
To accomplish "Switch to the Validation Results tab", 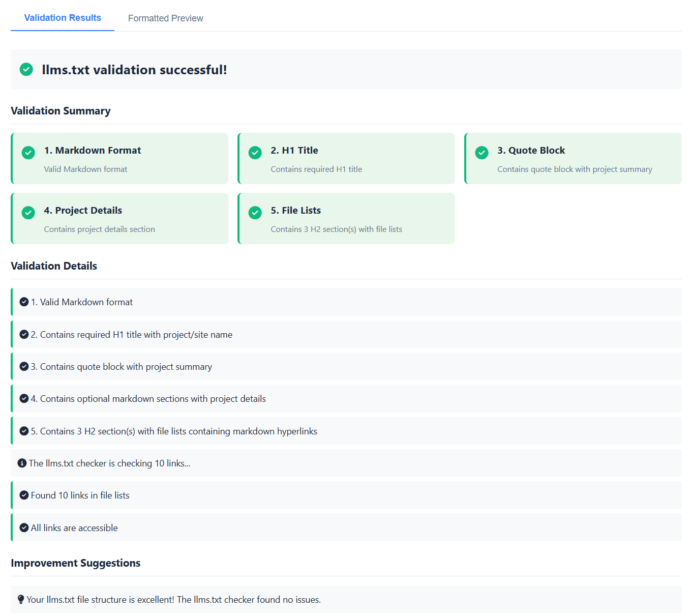I will coord(63,18).
